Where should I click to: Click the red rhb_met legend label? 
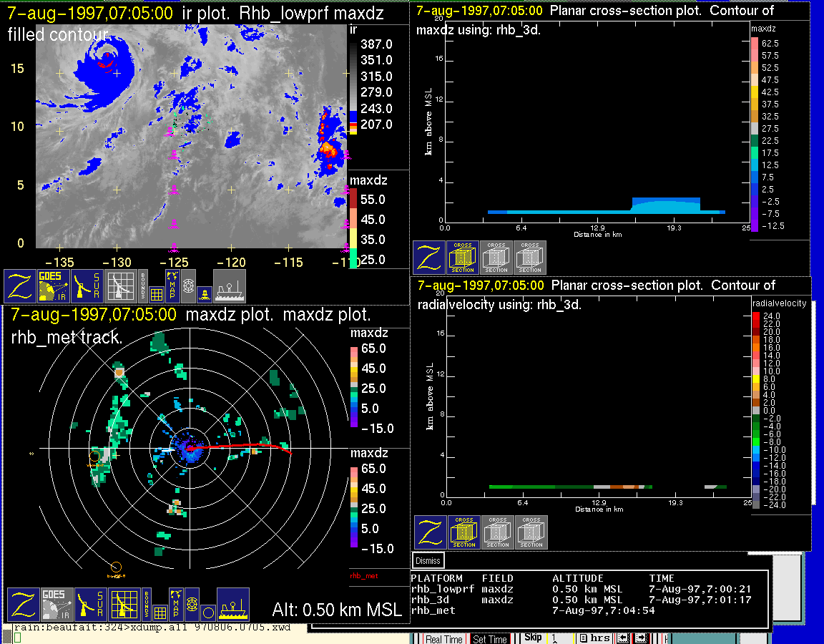pos(363,575)
